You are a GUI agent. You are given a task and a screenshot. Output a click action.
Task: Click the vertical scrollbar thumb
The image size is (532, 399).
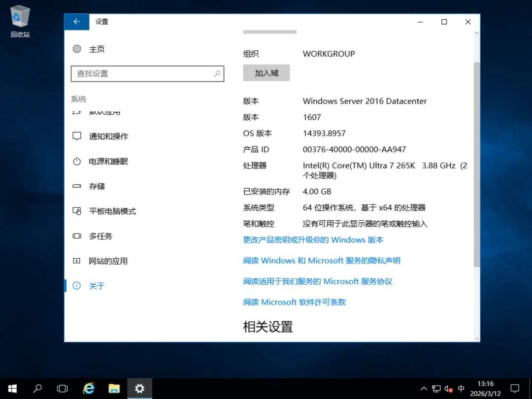(x=477, y=165)
